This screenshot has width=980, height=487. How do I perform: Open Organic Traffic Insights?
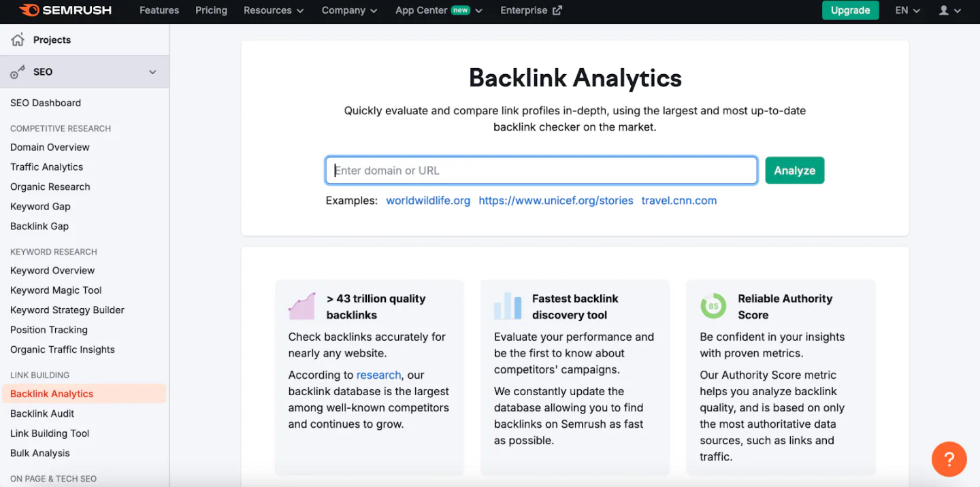(x=63, y=349)
